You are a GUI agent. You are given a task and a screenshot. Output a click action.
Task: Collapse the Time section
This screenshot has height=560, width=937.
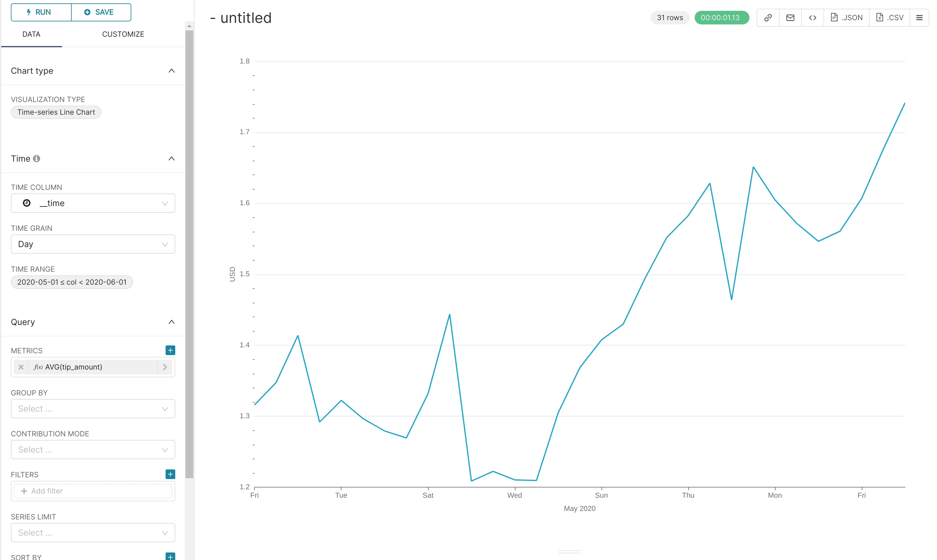[171, 159]
